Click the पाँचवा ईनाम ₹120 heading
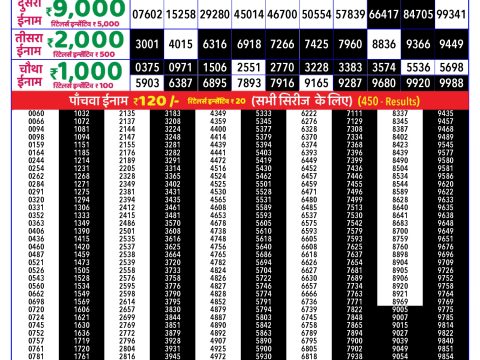The image size is (480, 360). click(x=124, y=101)
